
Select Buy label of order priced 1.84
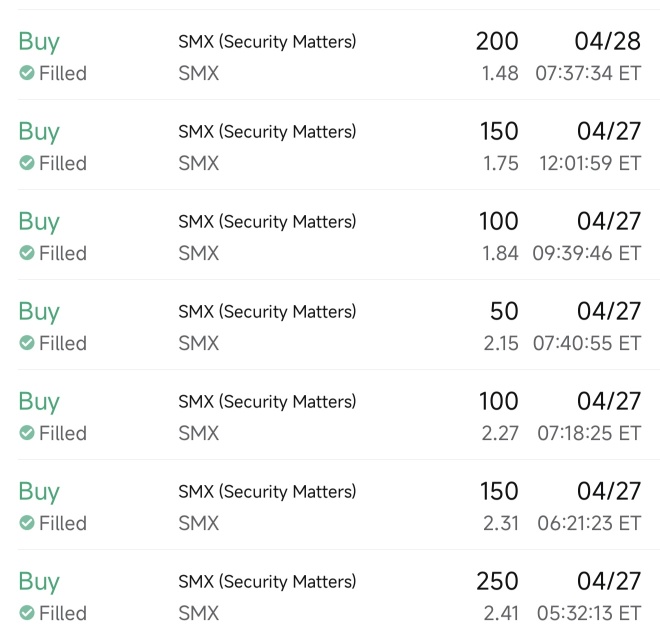[39, 222]
